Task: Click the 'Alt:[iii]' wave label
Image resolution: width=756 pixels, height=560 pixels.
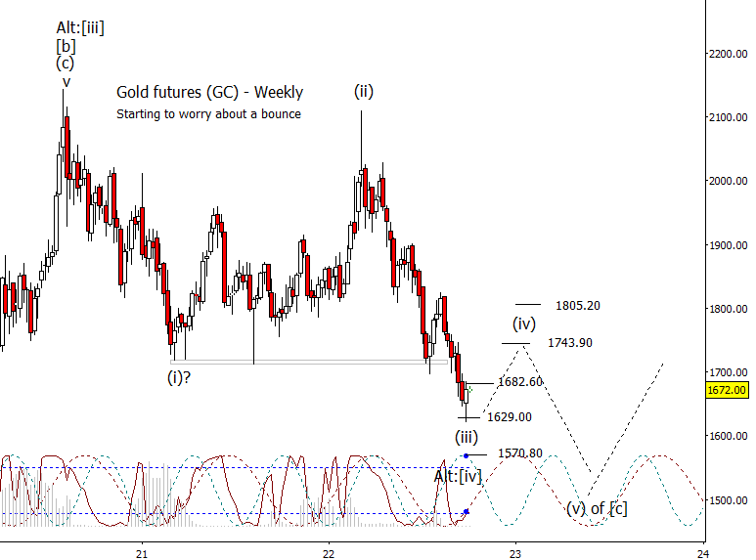Action: coord(80,28)
